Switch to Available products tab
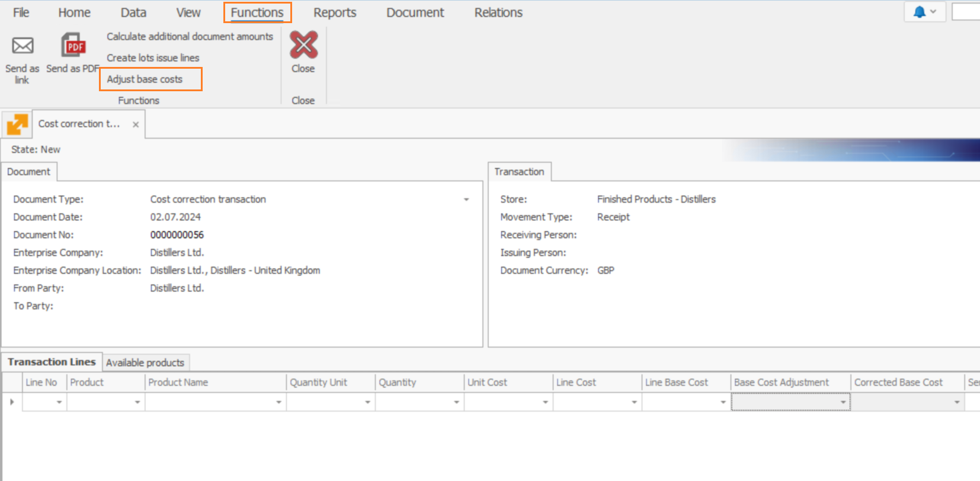This screenshot has height=481, width=980. (x=145, y=363)
